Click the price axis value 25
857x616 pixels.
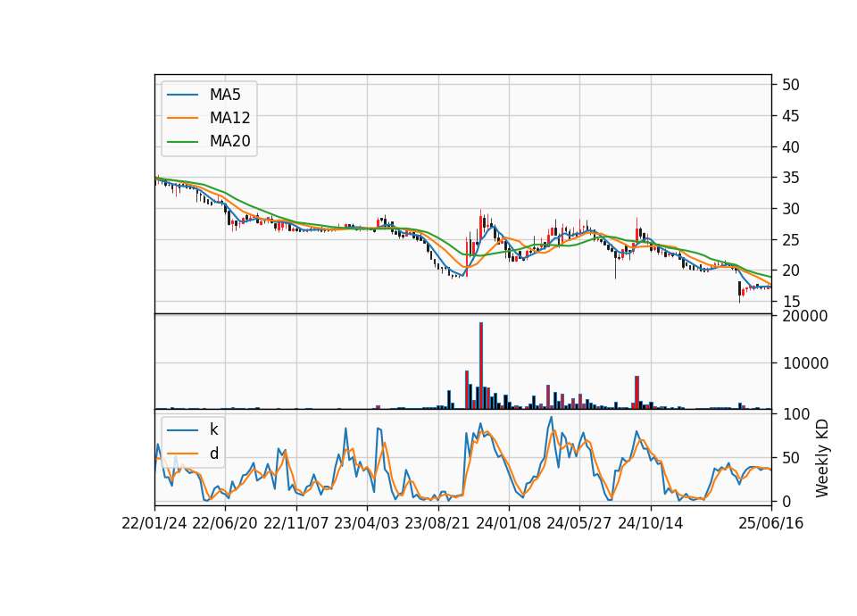(791, 240)
